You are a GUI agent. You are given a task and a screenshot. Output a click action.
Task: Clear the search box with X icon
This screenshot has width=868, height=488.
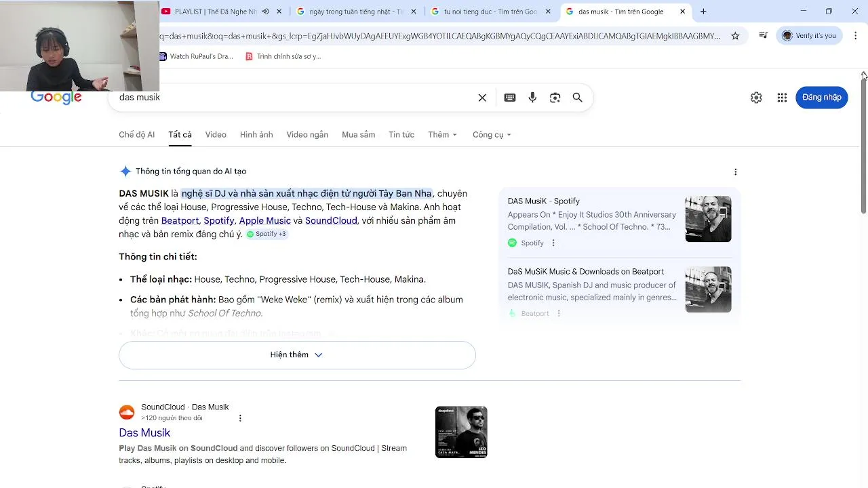[x=482, y=98]
